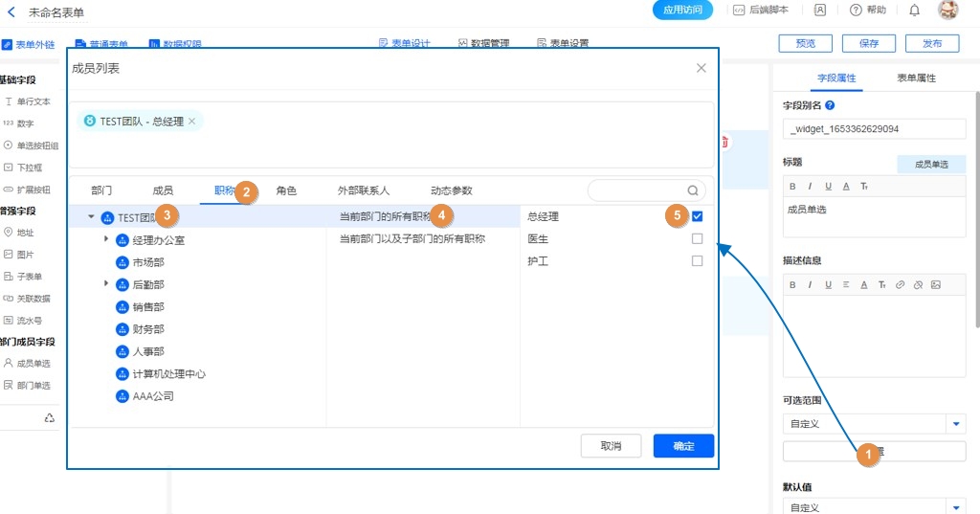Screen dimensions: 980x514
Task: Collapse the TEST团队 tree node
Action: 92,217
